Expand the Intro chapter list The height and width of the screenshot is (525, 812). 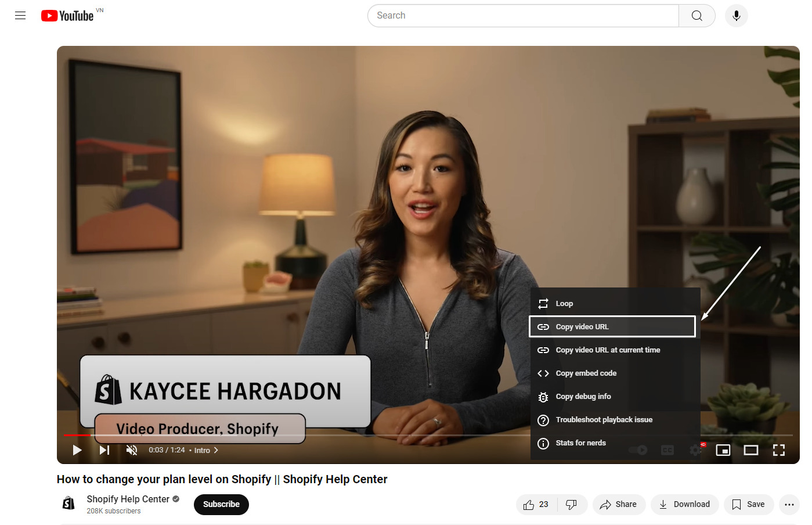[206, 450]
